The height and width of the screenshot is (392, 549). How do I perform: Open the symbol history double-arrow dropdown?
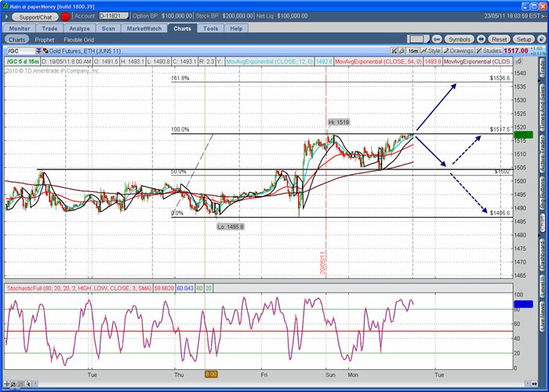[x=38, y=51]
